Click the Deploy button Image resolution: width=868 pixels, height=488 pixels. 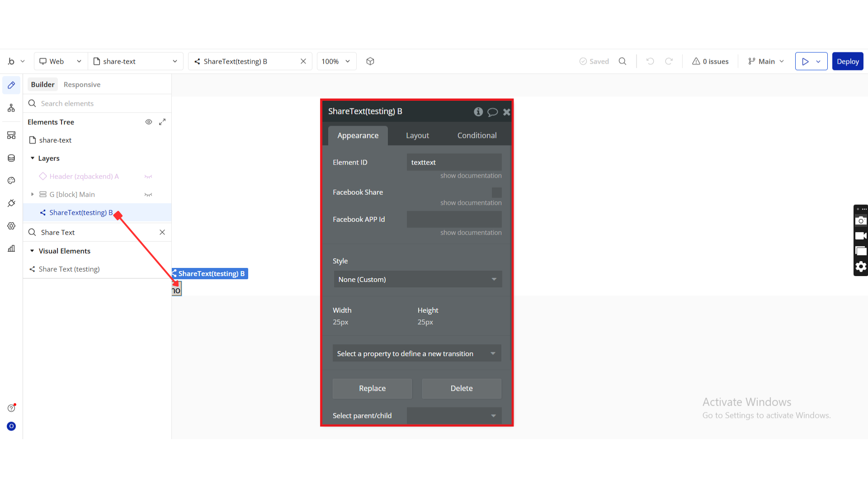[x=847, y=61]
